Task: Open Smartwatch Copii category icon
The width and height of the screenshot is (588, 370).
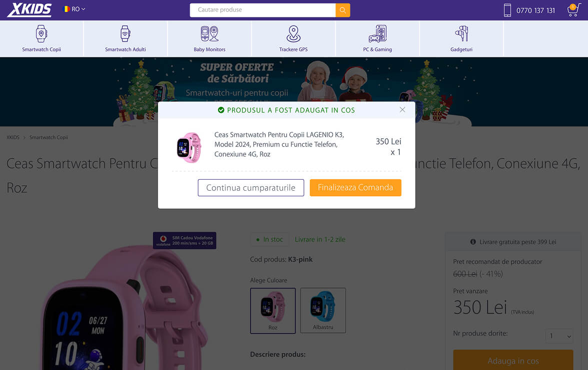Action: [x=41, y=34]
